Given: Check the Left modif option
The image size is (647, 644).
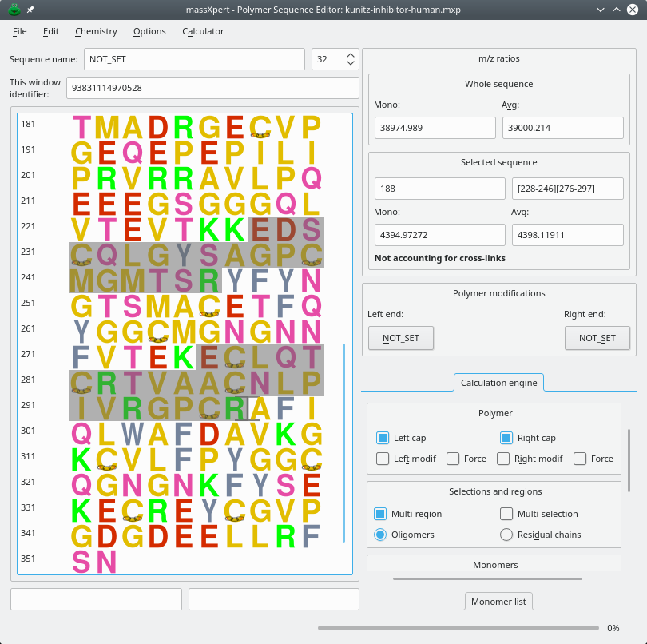Looking at the screenshot, I should coord(383,459).
